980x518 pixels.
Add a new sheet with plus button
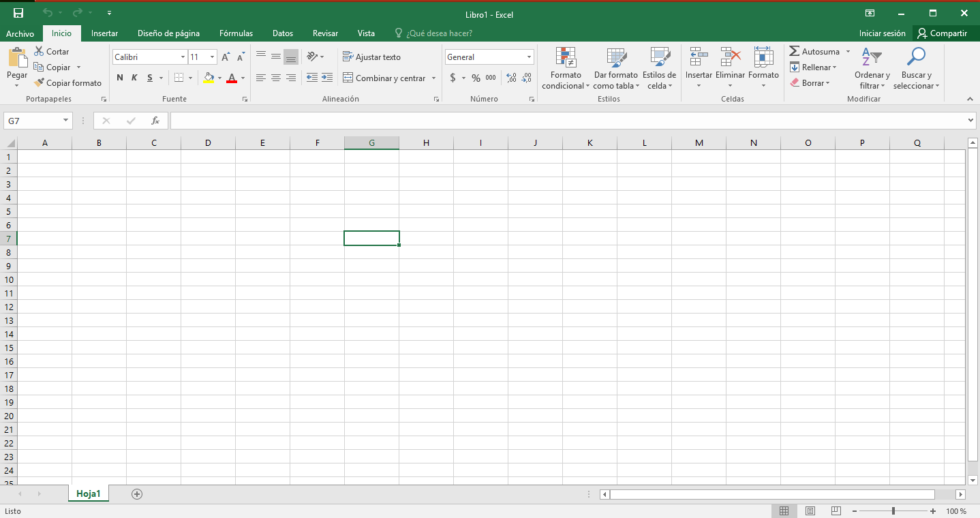137,493
